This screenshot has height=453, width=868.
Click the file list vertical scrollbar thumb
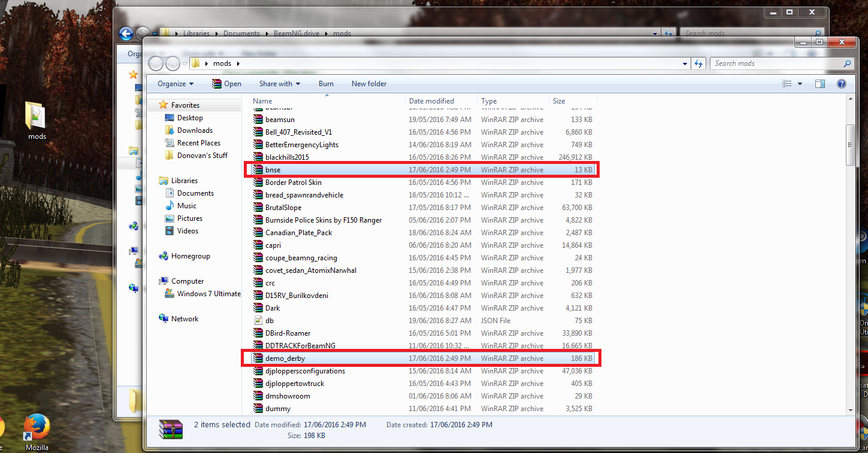pos(850,145)
